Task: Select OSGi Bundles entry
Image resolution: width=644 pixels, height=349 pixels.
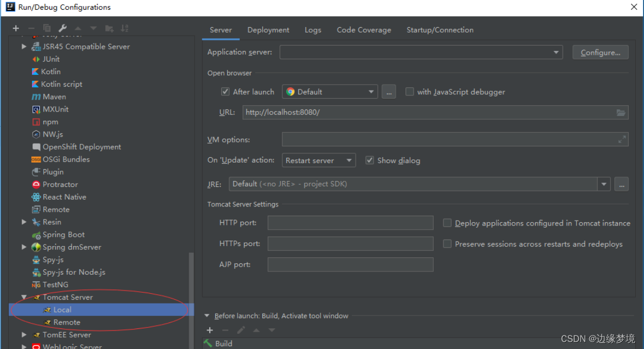Action: pyautogui.click(x=66, y=159)
